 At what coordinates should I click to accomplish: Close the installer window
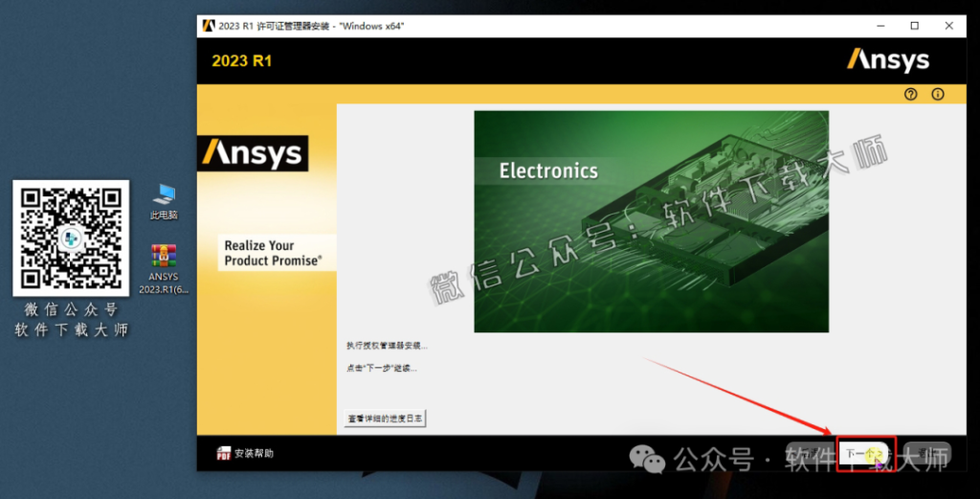pyautogui.click(x=948, y=26)
